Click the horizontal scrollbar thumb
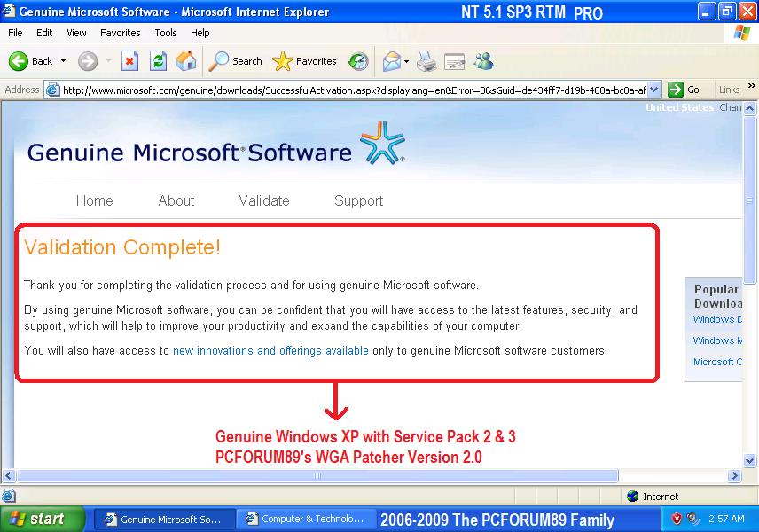 click(x=317, y=476)
